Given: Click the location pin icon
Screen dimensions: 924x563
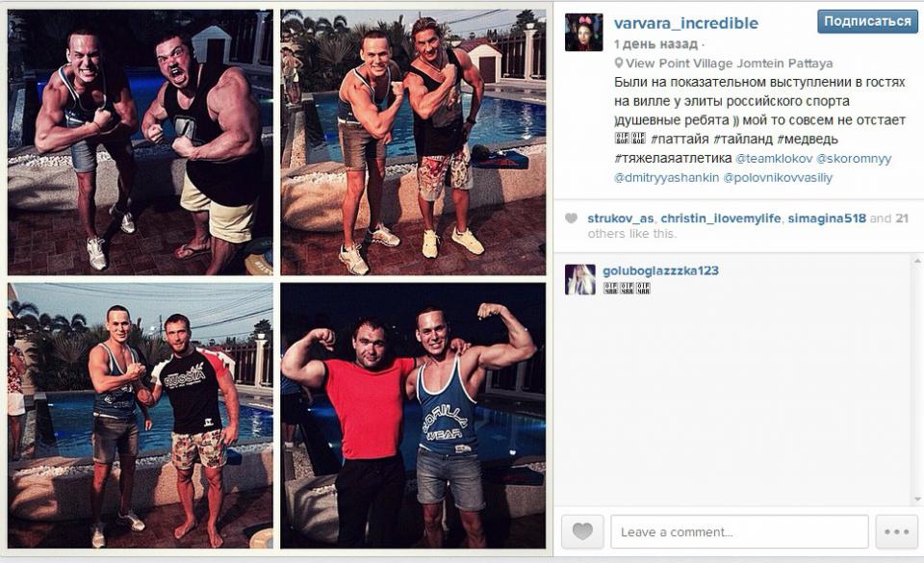Looking at the screenshot, I should pos(618,63).
